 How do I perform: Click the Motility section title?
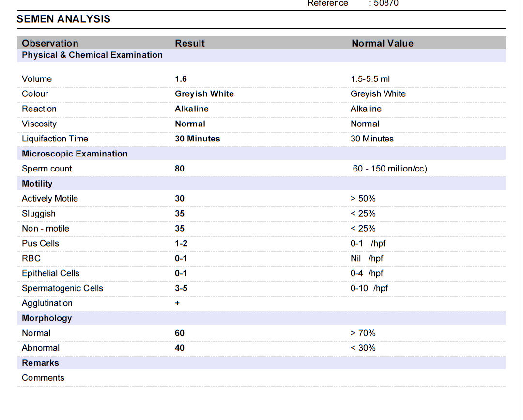click(x=37, y=184)
